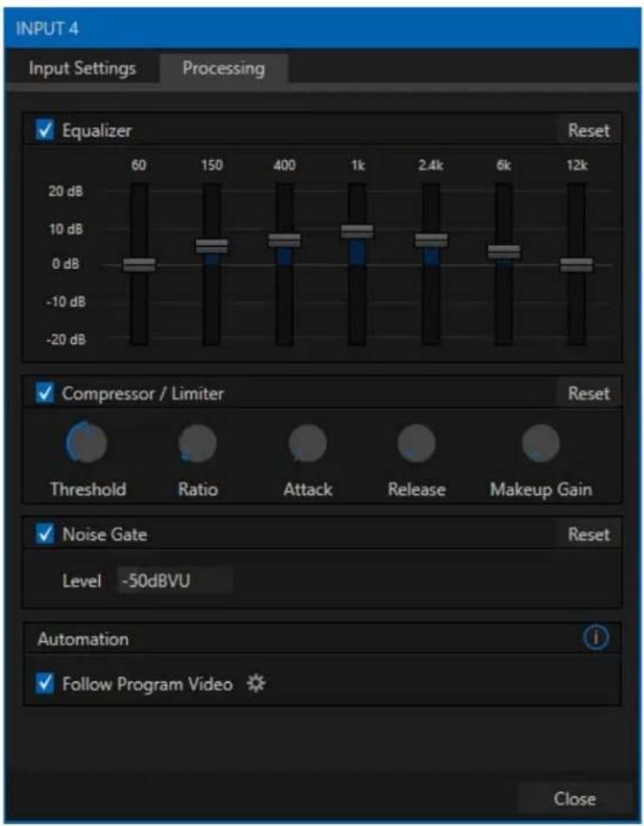Click the 60 Hz equalizer slider handle
Viewport: 644px width, 826px height.
click(139, 264)
